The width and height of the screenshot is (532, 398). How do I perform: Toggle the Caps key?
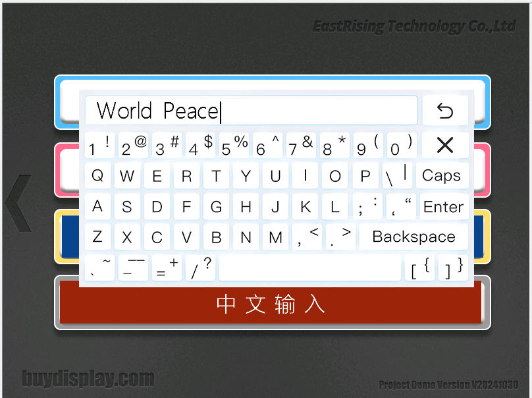tap(441, 176)
